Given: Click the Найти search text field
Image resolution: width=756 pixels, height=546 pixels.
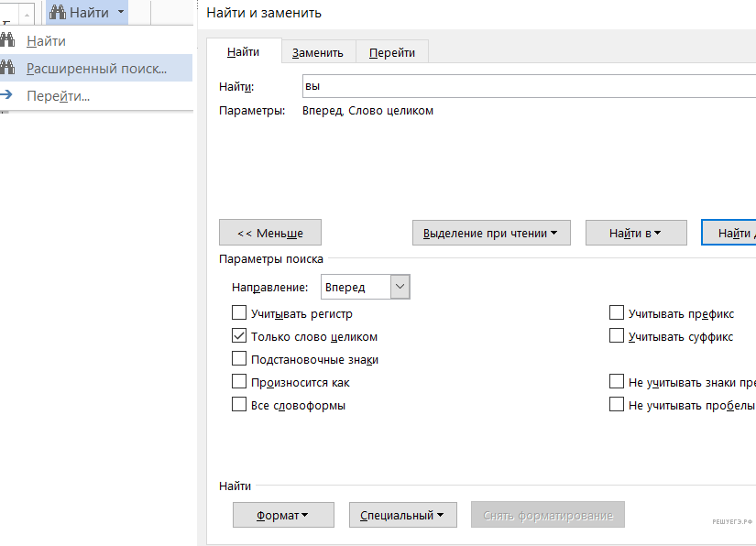Looking at the screenshot, I should [x=527, y=86].
